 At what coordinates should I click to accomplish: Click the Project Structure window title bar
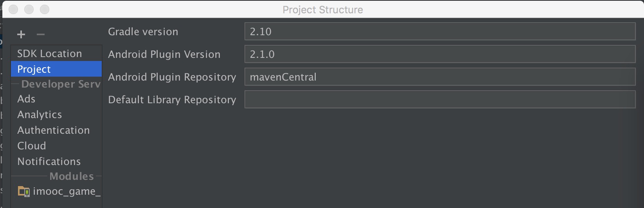(x=323, y=10)
